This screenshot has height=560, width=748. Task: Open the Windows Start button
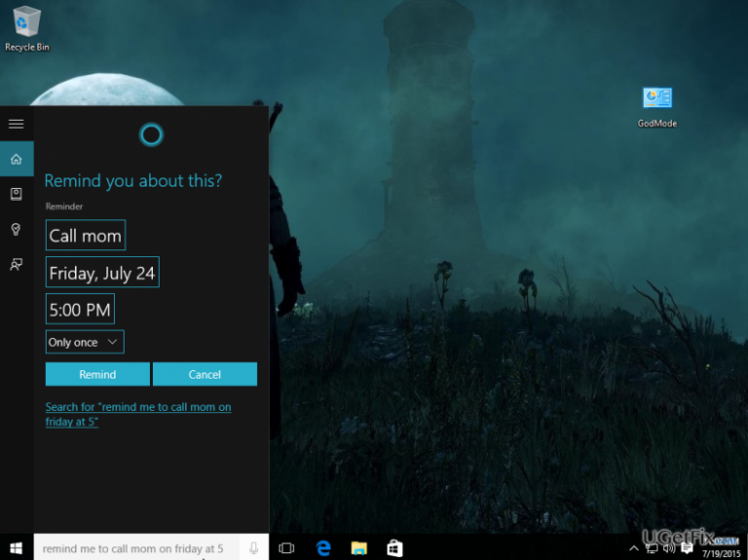pyautogui.click(x=17, y=548)
